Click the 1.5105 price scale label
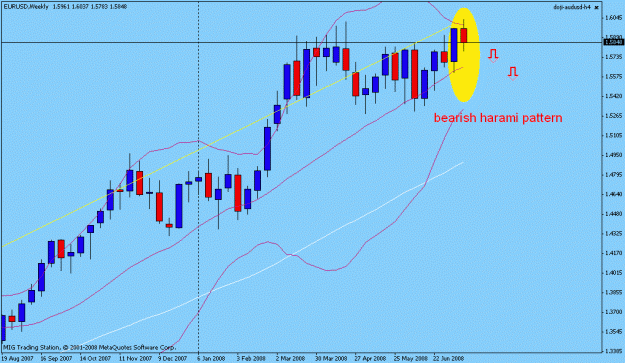This screenshot has width=625, height=363. click(613, 135)
